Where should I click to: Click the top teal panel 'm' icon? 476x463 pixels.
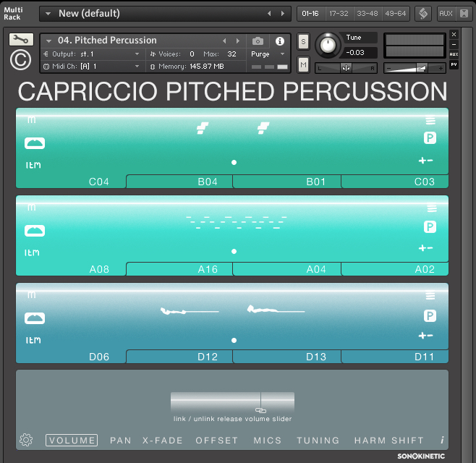point(32,119)
